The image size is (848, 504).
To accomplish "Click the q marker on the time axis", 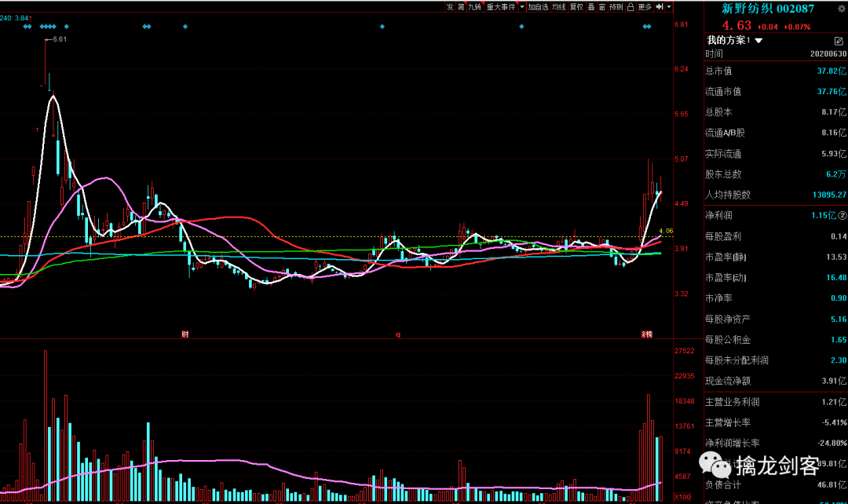I will pos(398,334).
